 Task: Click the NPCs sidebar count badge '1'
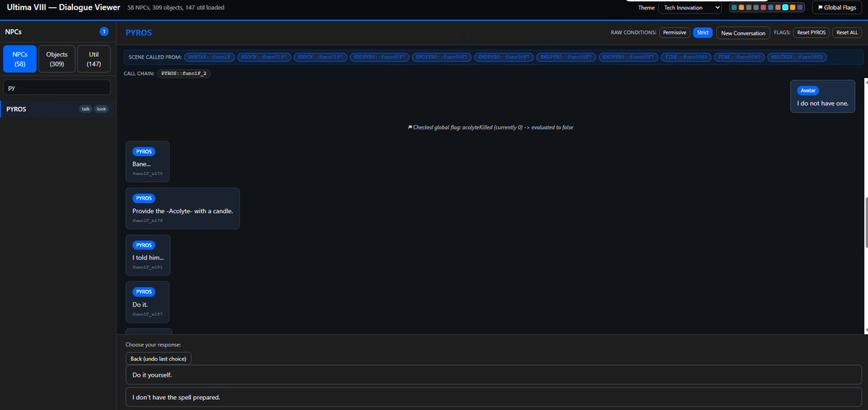[104, 32]
